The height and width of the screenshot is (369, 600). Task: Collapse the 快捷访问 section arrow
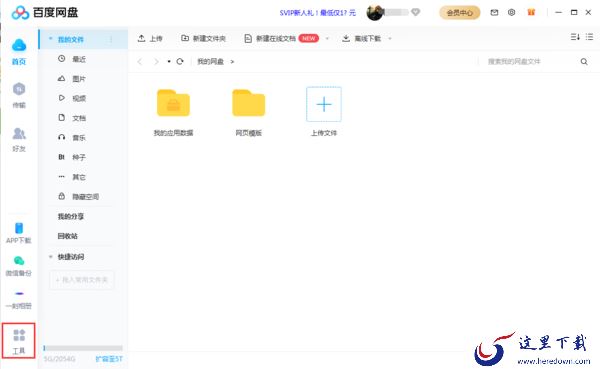pyautogui.click(x=50, y=256)
